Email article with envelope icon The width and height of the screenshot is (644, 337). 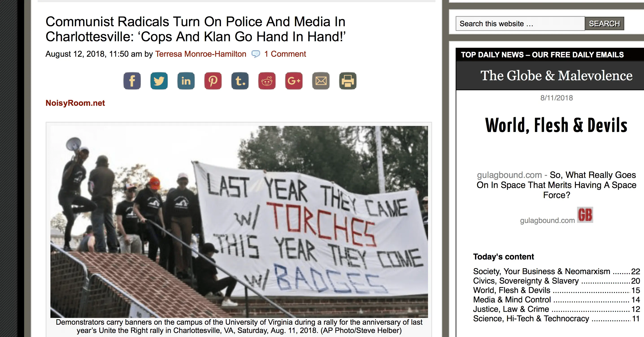[x=321, y=81]
